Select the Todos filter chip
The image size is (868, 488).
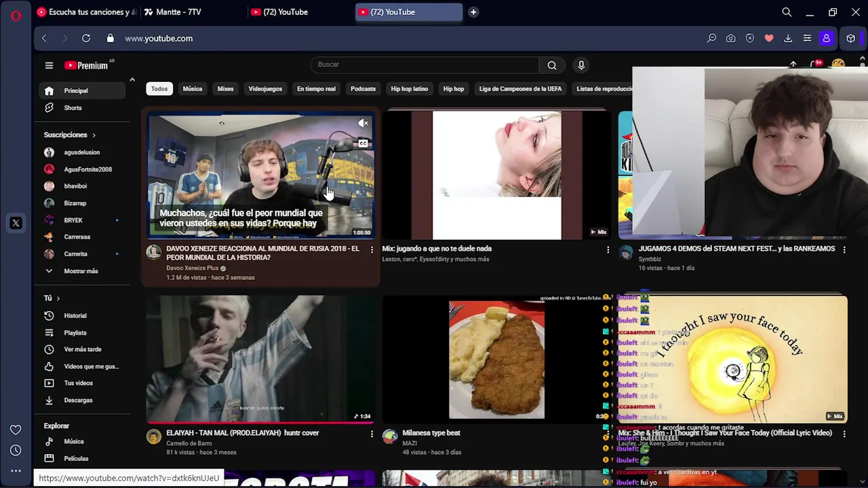point(159,89)
